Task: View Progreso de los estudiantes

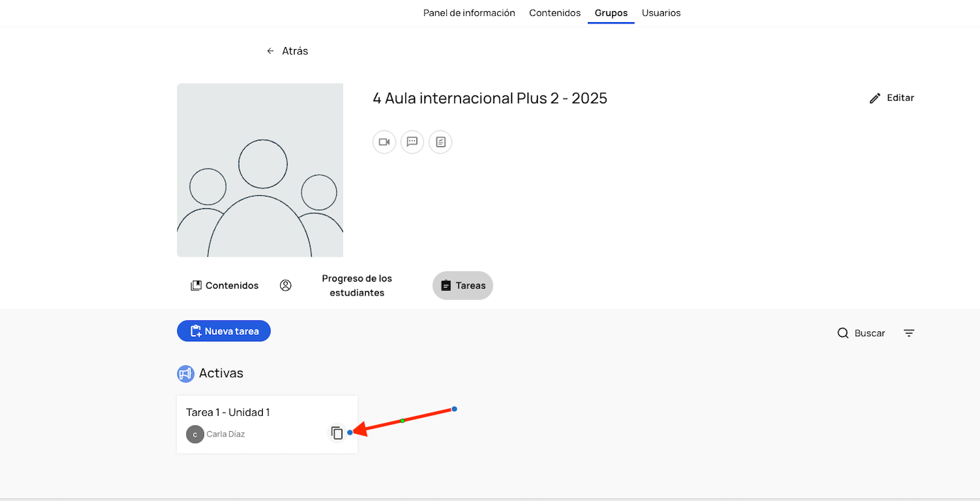Action: (x=356, y=285)
